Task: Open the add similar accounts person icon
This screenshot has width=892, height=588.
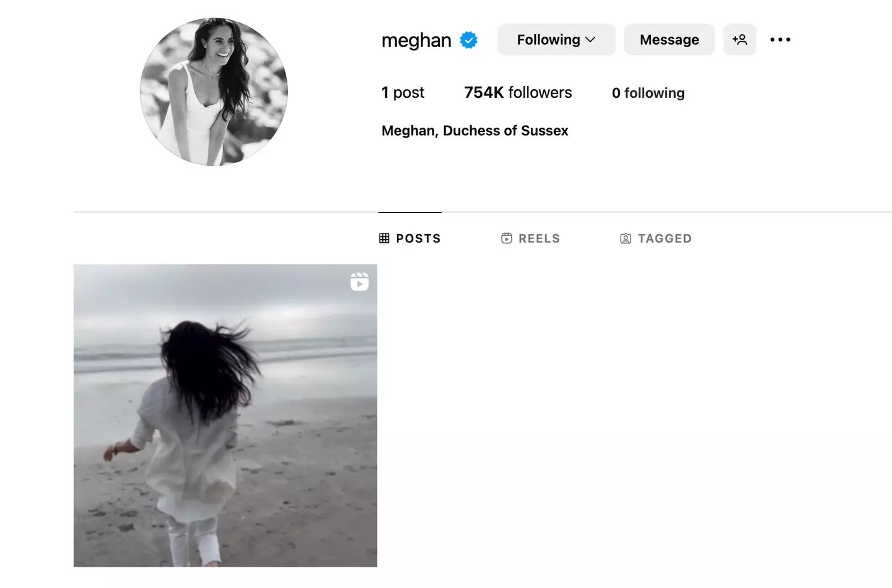Action: [x=740, y=40]
